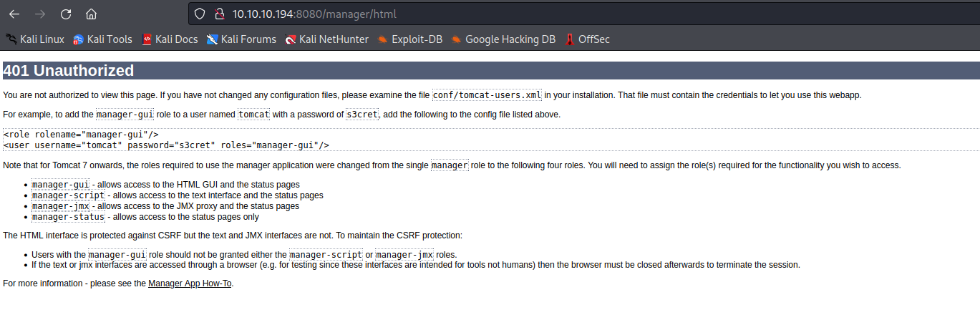Open the Kali Tools bookmark
Image resolution: width=980 pixels, height=325 pixels.
pos(102,39)
